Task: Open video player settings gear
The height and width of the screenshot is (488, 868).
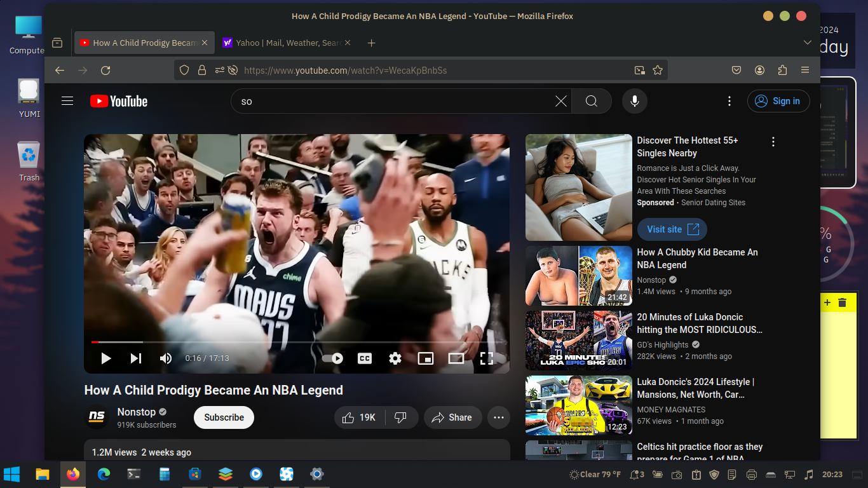Action: 395,358
